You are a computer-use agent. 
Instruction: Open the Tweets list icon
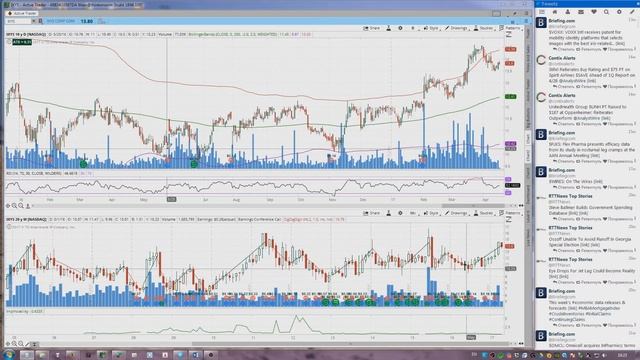pyautogui.click(x=542, y=12)
